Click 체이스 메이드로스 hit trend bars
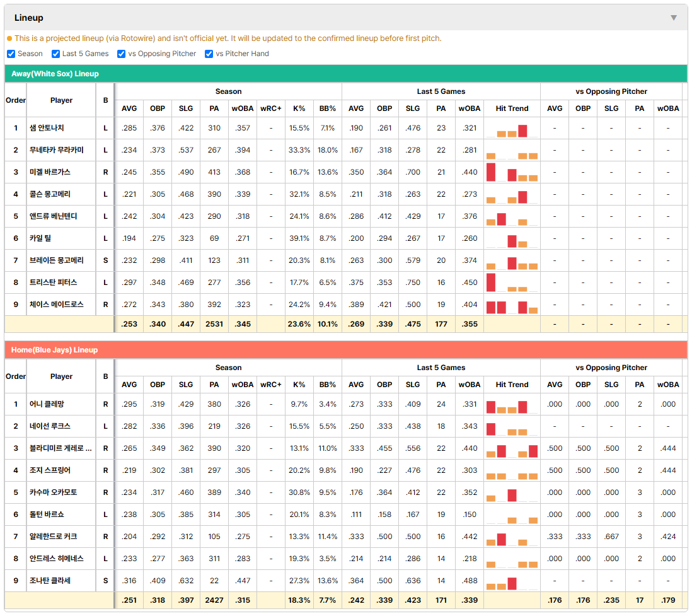The width and height of the screenshot is (692, 616). [512, 305]
